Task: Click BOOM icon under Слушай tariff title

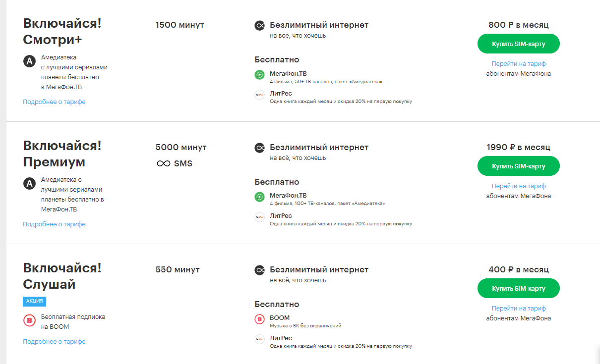Action: click(29, 320)
